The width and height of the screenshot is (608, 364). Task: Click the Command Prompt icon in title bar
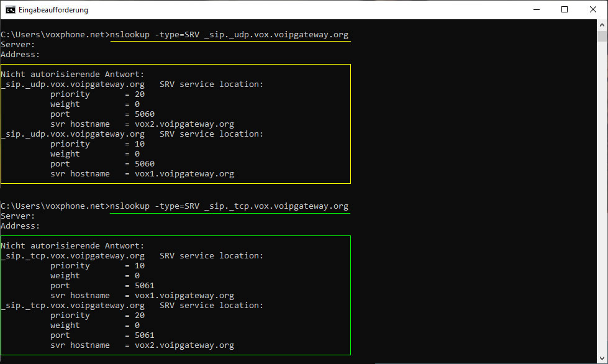point(10,10)
